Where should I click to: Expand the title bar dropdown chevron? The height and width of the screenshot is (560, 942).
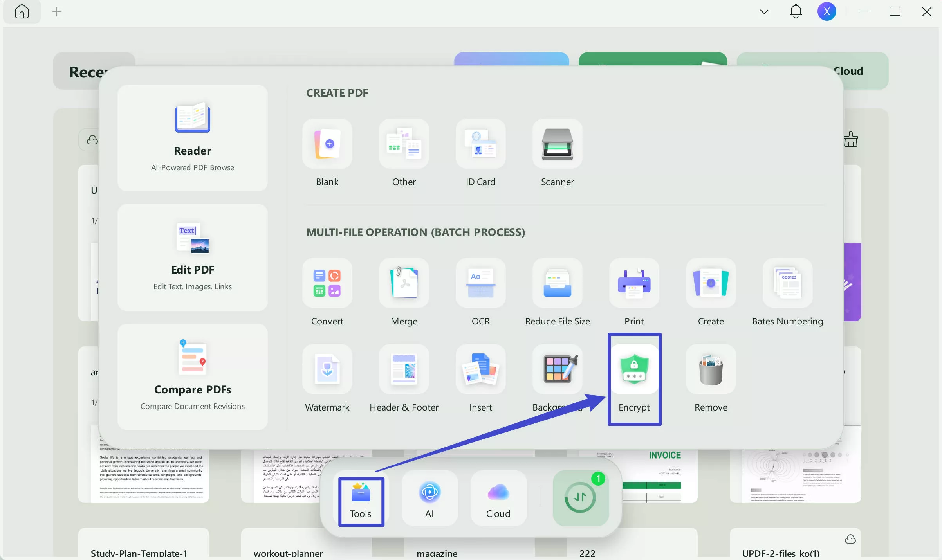[764, 12]
